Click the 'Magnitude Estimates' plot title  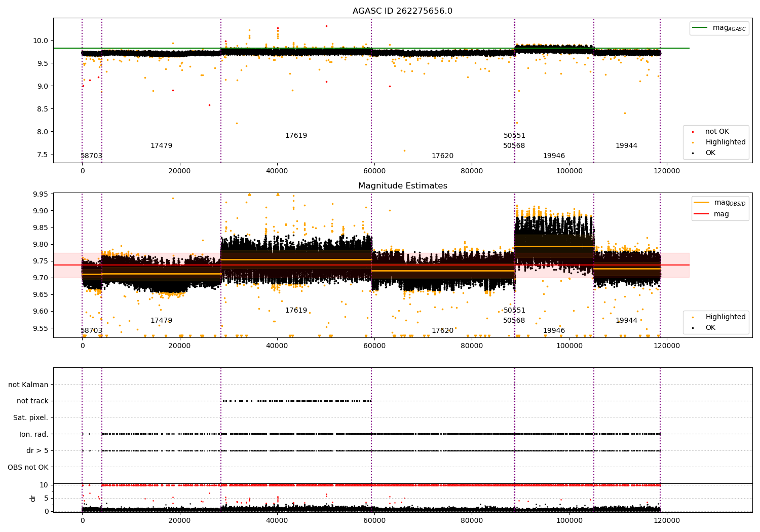point(402,186)
